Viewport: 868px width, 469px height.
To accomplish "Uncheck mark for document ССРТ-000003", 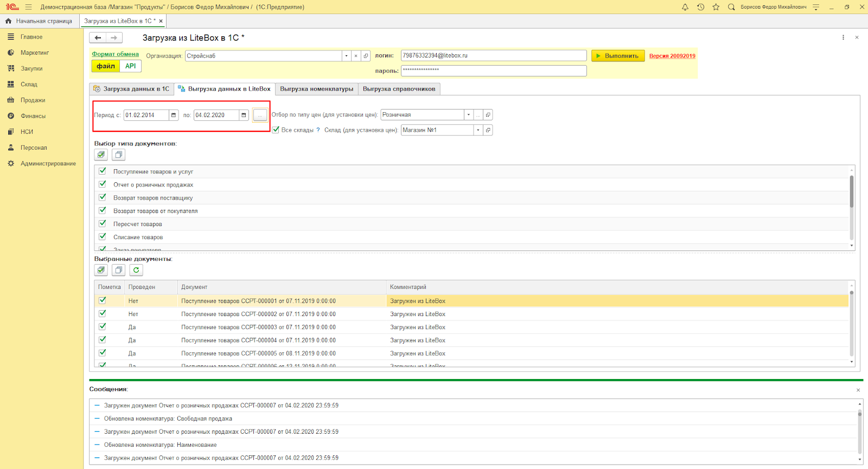I will (103, 326).
